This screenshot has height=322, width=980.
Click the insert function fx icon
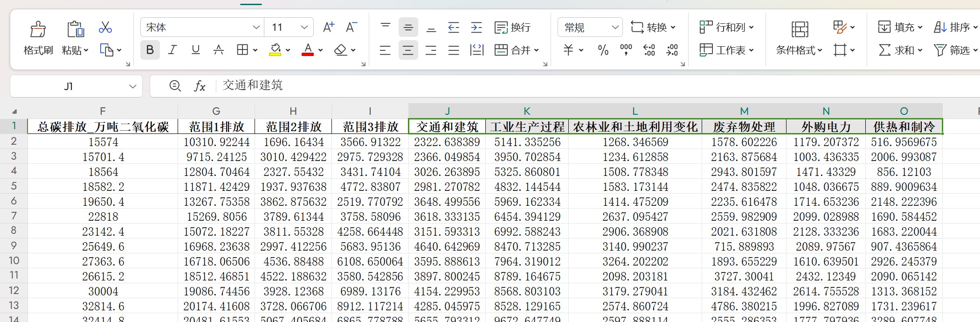point(200,86)
